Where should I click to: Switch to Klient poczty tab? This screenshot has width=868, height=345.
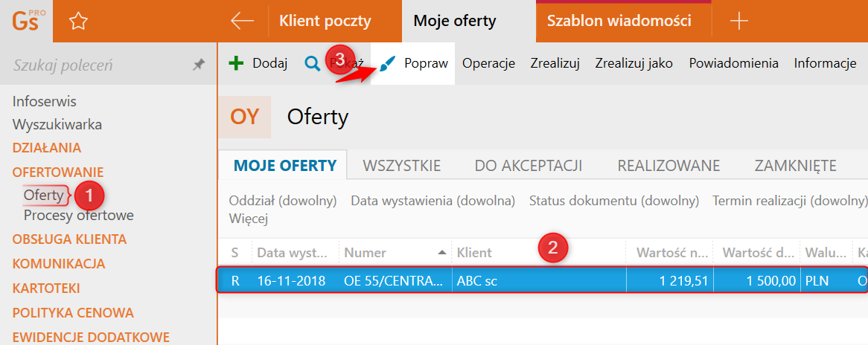click(x=325, y=21)
